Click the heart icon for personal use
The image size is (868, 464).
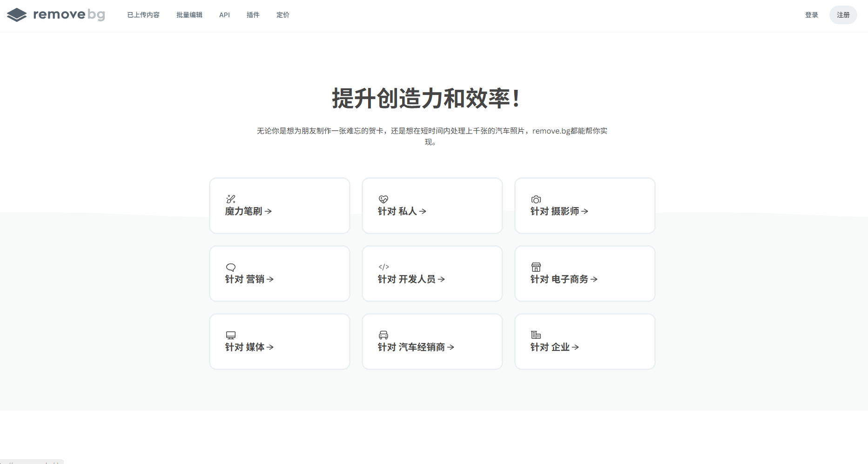coord(384,199)
